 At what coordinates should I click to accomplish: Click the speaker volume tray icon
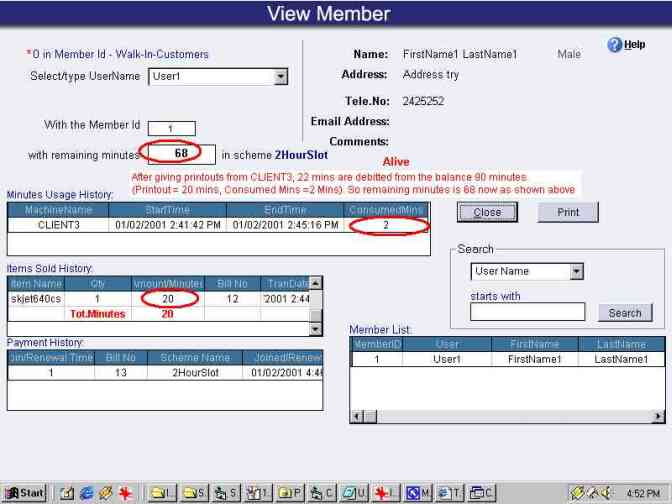(608, 493)
